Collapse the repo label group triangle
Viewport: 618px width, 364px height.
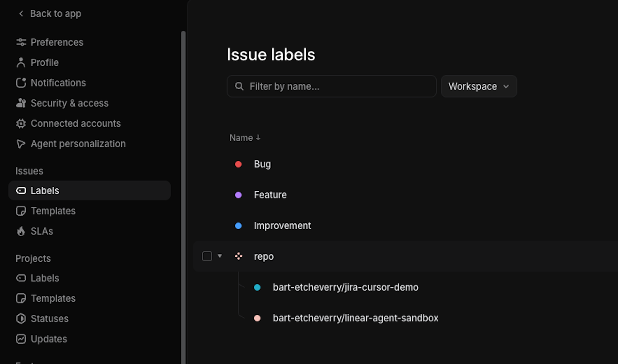tap(220, 256)
